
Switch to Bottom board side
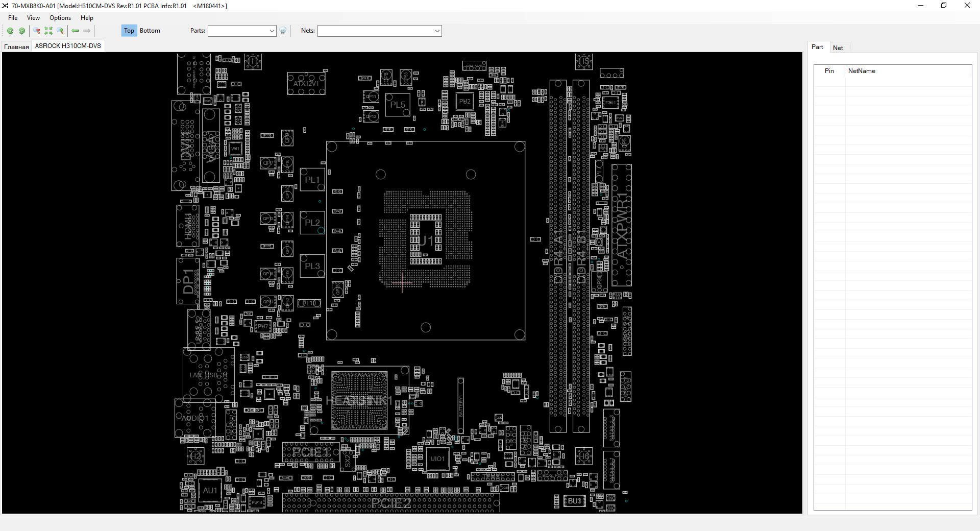(x=150, y=31)
